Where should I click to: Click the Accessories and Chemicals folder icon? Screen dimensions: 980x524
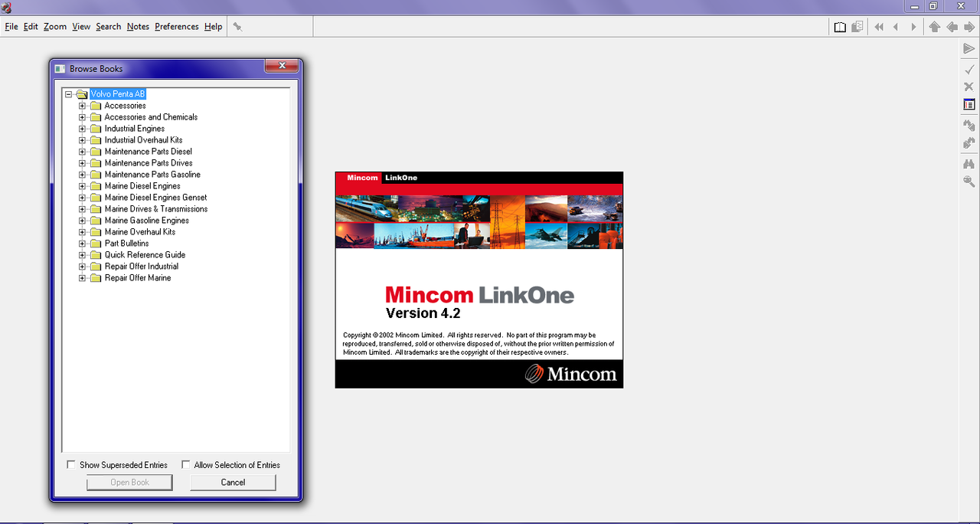(x=96, y=117)
